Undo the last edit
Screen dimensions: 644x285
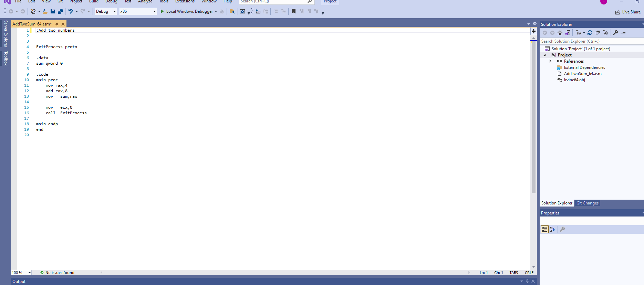tap(71, 11)
